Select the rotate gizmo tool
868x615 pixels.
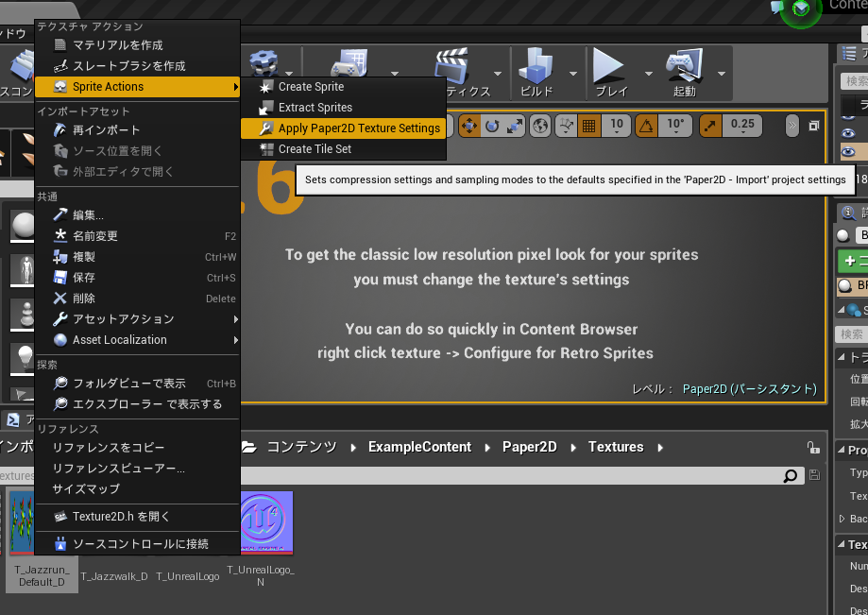click(x=491, y=127)
